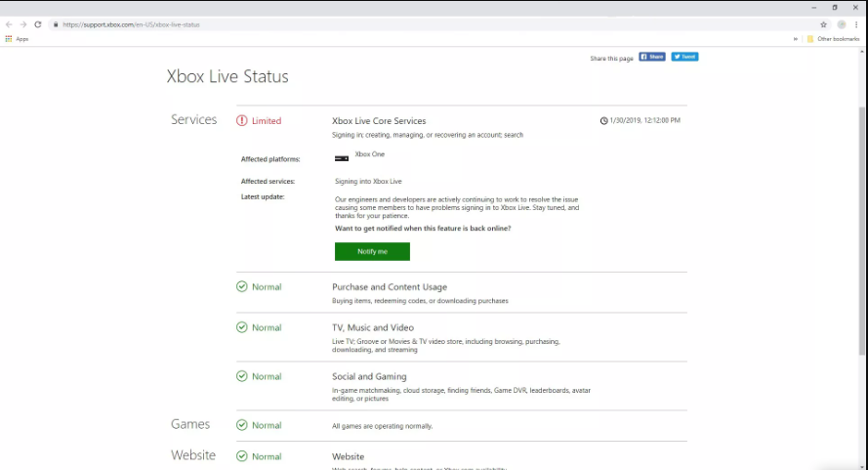Click the Services section heading

click(x=193, y=120)
